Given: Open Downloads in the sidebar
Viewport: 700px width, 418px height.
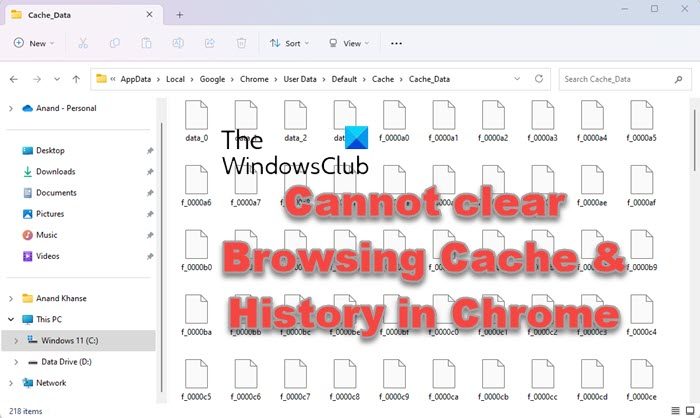Looking at the screenshot, I should coord(55,171).
